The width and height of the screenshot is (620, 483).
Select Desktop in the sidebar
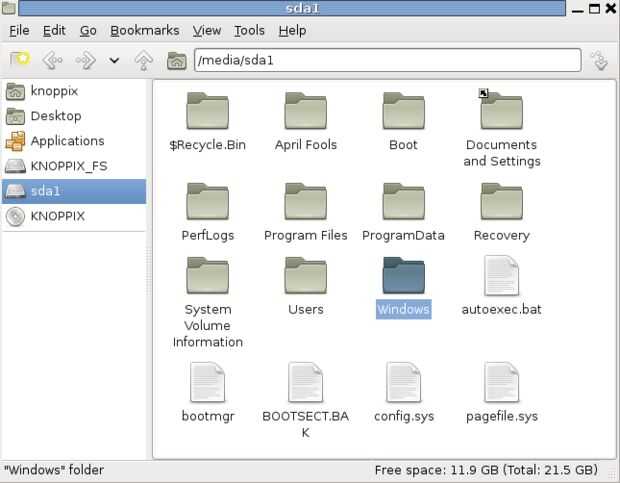pos(74,116)
